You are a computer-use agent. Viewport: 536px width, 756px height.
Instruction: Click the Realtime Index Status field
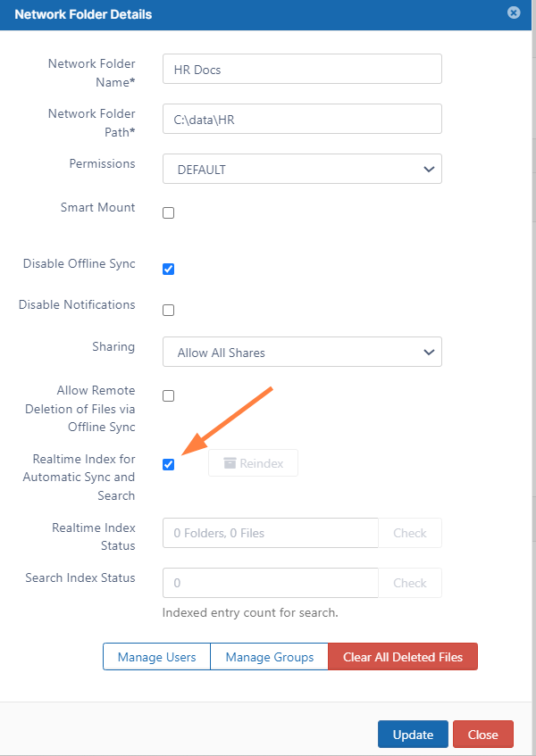click(x=271, y=533)
